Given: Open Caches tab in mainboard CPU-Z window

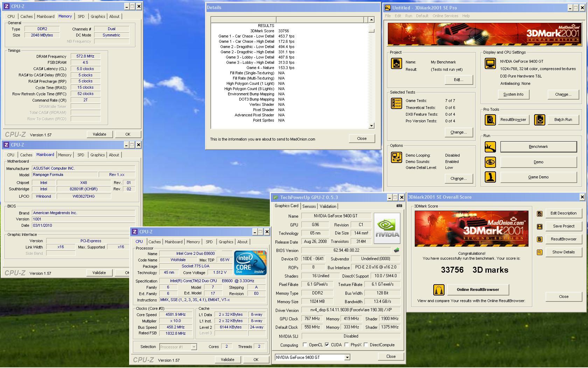Looking at the screenshot, I should (26, 155).
